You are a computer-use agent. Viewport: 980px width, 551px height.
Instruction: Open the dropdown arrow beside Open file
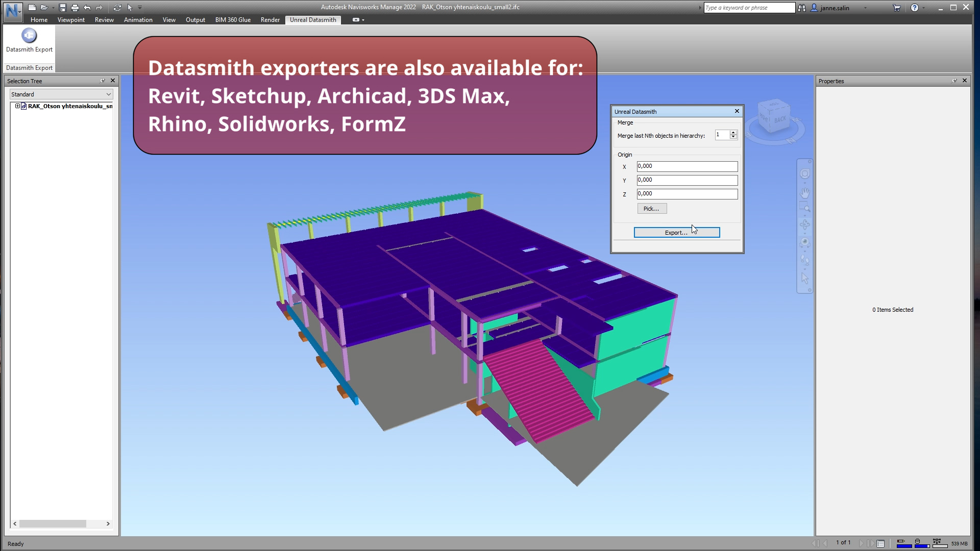[x=53, y=8]
